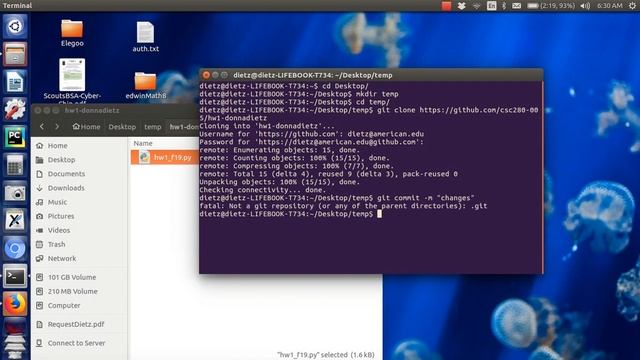This screenshot has width=640, height=360.
Task: Open the Wi-Fi network indicator
Action: (x=476, y=6)
